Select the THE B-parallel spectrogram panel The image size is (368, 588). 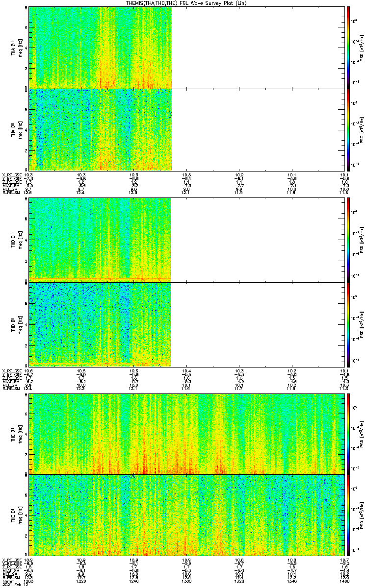coord(186,515)
